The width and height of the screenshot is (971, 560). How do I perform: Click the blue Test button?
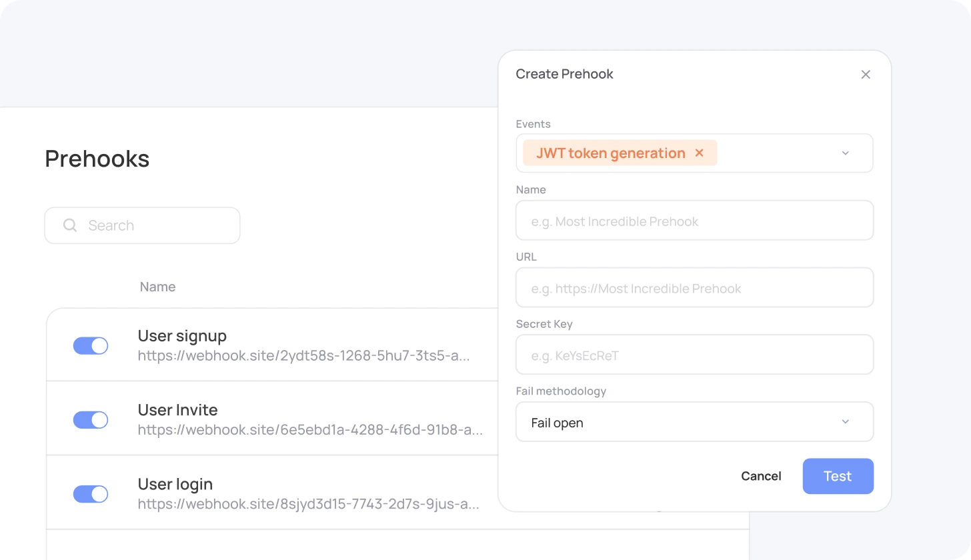click(x=838, y=476)
